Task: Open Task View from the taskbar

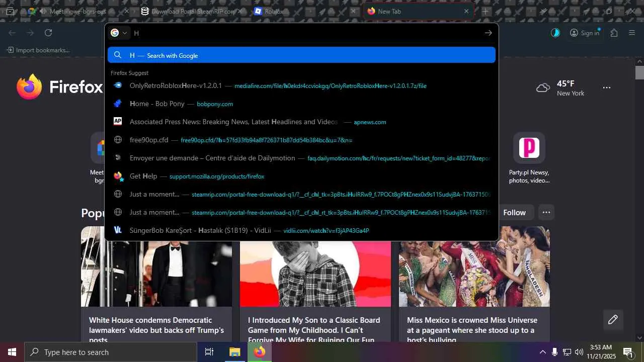Action: [x=209, y=352]
